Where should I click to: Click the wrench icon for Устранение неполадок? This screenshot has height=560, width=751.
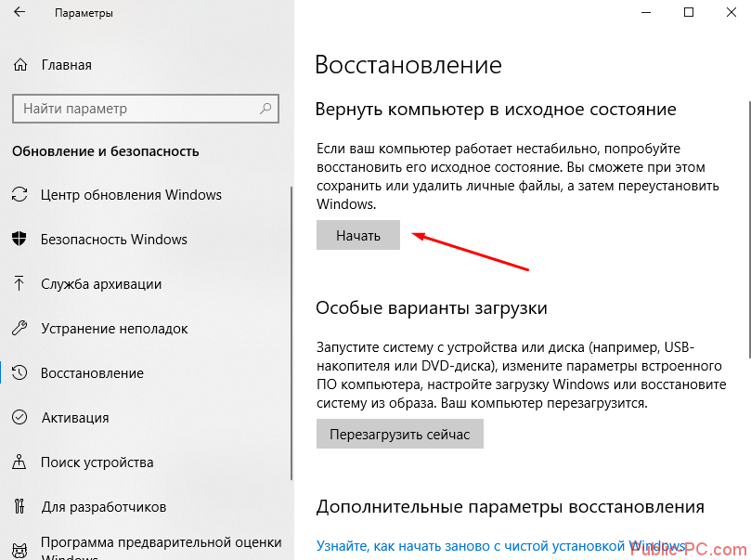19,328
